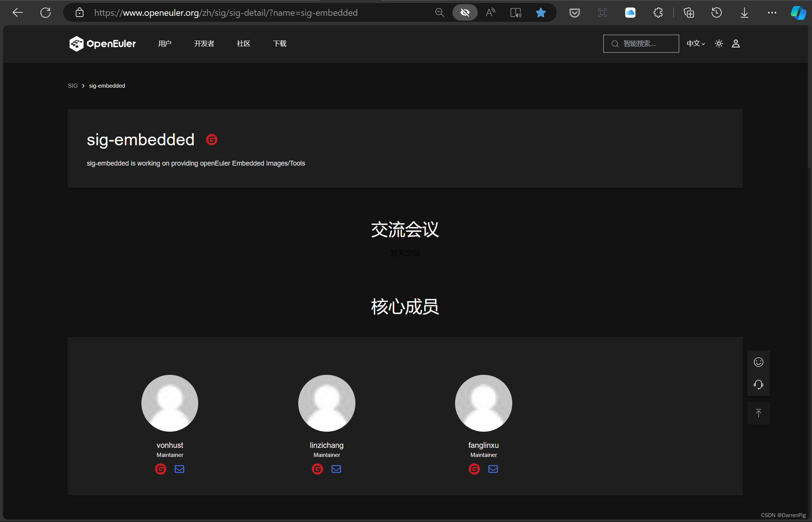Open fanglinxu's Gitee profile icon
Viewport: 812px width, 522px height.
474,469
